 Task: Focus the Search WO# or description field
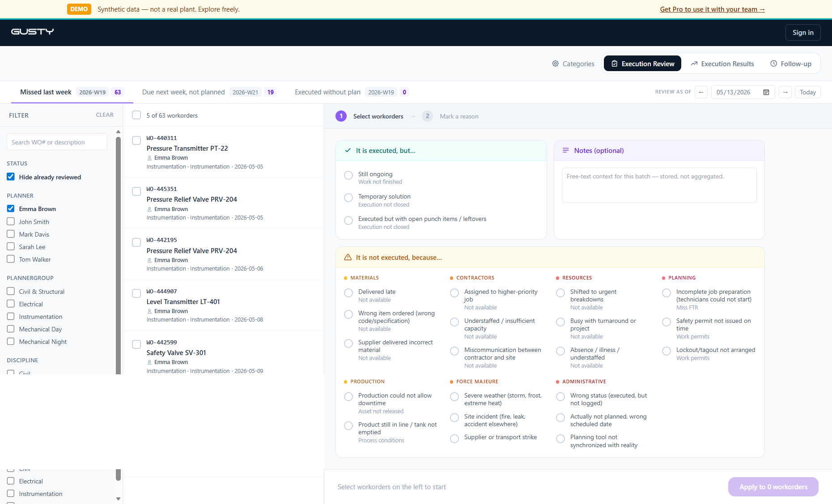point(57,142)
